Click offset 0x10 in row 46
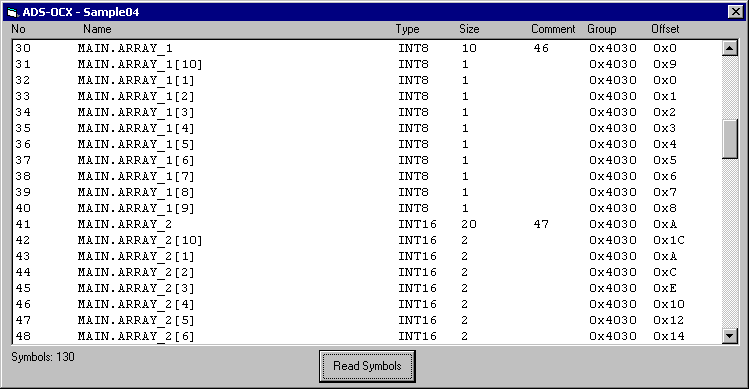The height and width of the screenshot is (389, 749). (669, 304)
